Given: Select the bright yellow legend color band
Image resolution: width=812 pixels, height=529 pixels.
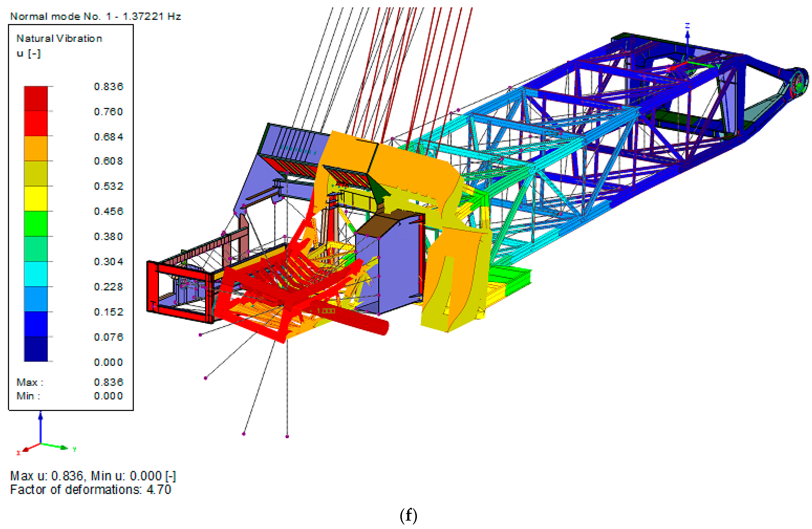Looking at the screenshot, I should click(x=36, y=198).
